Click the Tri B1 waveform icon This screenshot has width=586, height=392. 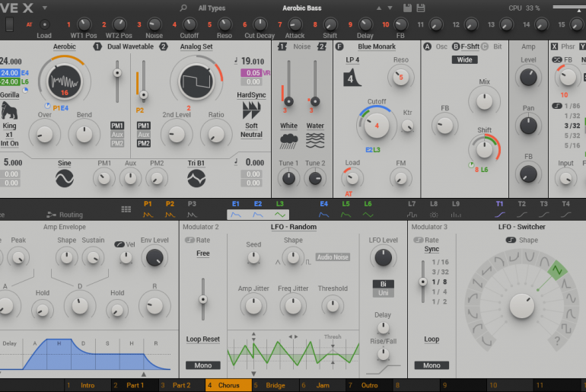(x=196, y=179)
